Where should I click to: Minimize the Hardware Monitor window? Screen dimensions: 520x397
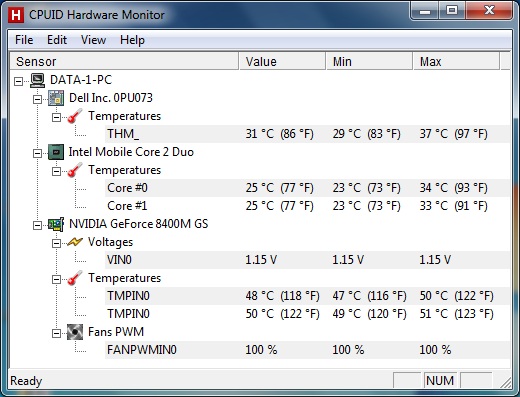coord(424,11)
